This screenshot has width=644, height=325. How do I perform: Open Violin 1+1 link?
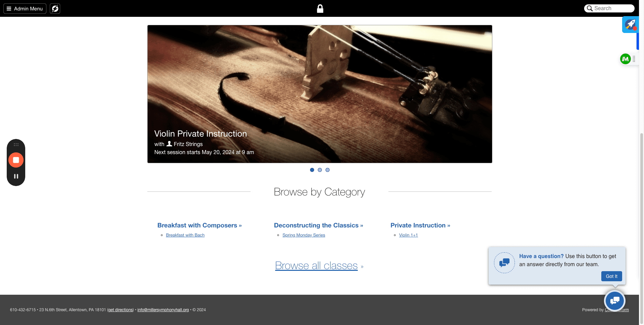[408, 235]
